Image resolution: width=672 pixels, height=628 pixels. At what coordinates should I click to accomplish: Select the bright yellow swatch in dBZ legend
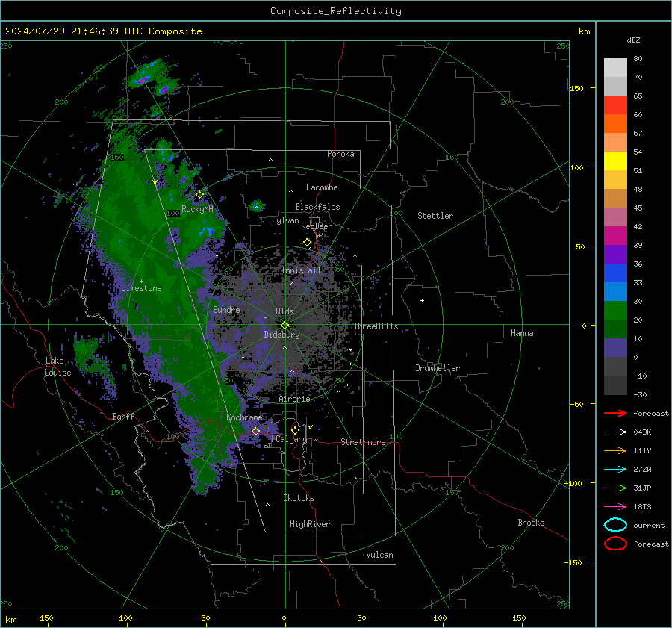615,161
